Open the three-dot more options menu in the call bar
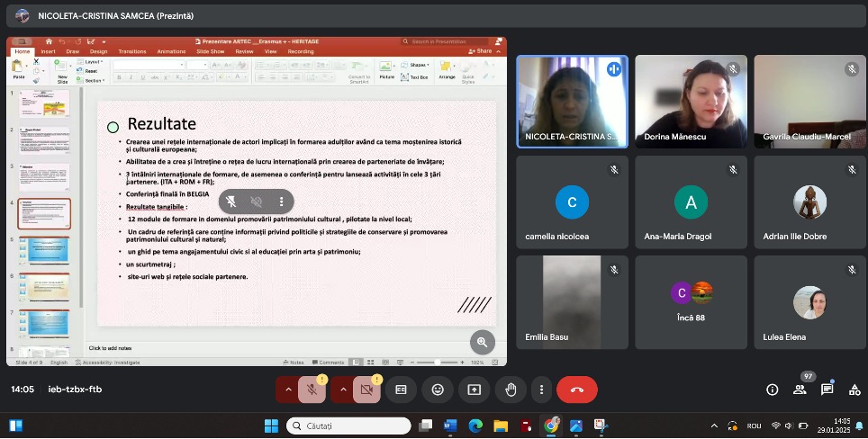 point(540,390)
